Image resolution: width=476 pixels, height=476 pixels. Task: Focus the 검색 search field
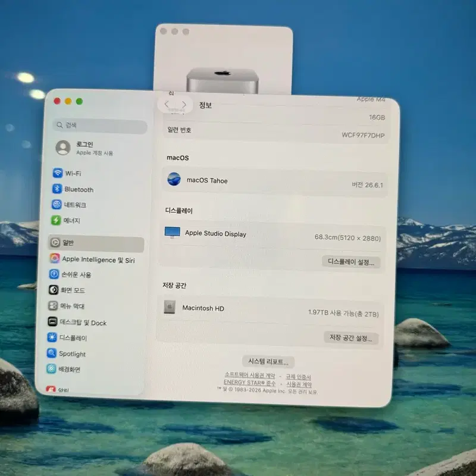click(100, 126)
